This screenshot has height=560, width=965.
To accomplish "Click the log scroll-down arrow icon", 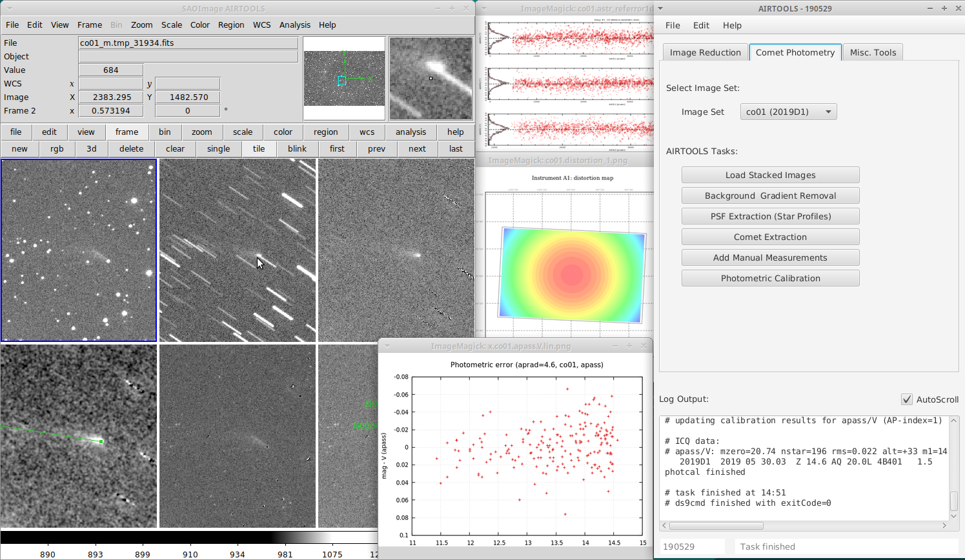I will 954,516.
